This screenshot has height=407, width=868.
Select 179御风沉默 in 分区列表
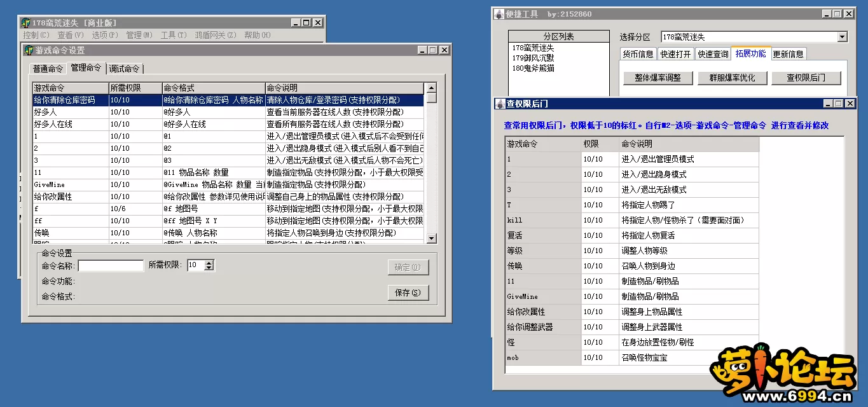(533, 58)
